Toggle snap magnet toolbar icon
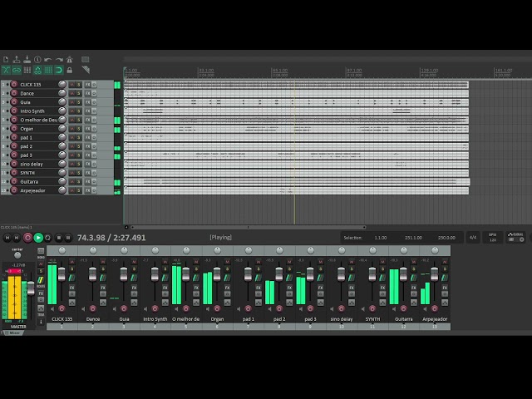The width and height of the screenshot is (532, 399). (x=59, y=70)
